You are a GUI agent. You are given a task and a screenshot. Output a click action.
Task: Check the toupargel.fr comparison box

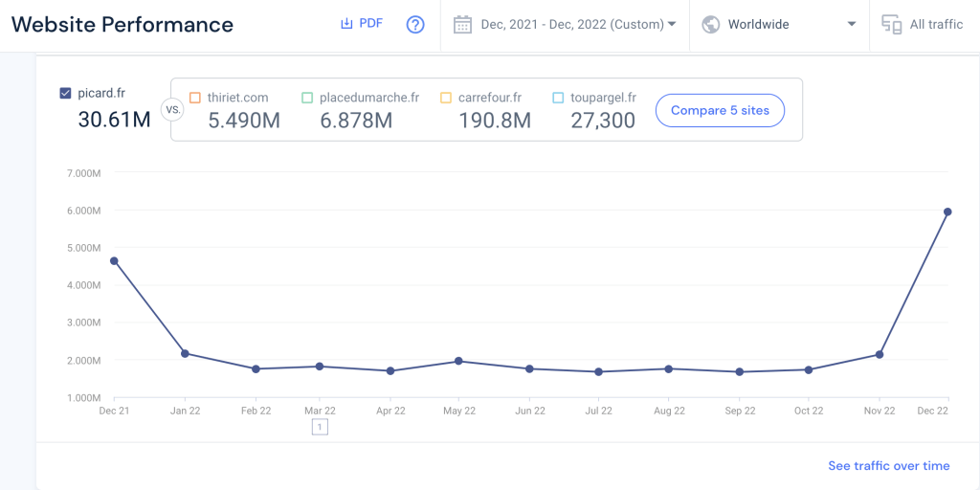[558, 98]
